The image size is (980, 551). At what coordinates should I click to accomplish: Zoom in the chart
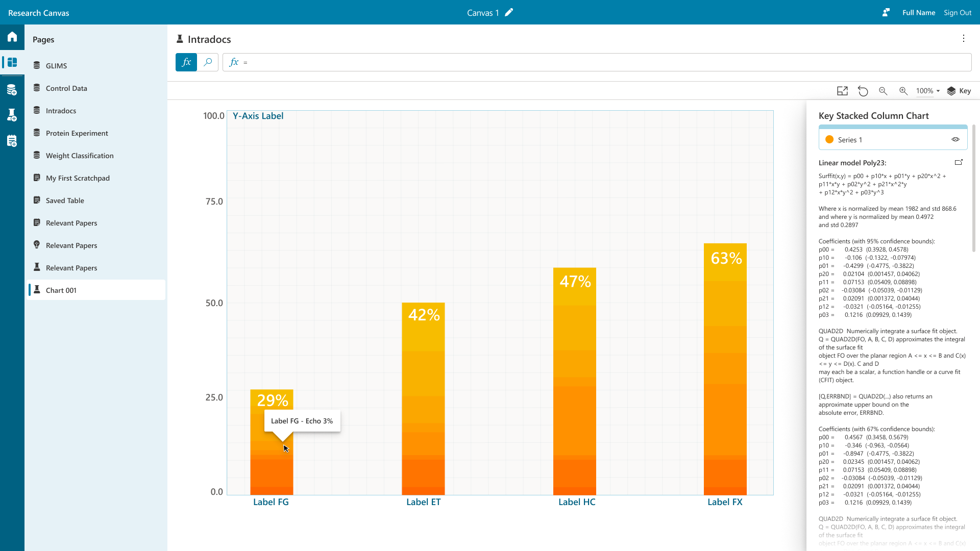click(x=903, y=91)
